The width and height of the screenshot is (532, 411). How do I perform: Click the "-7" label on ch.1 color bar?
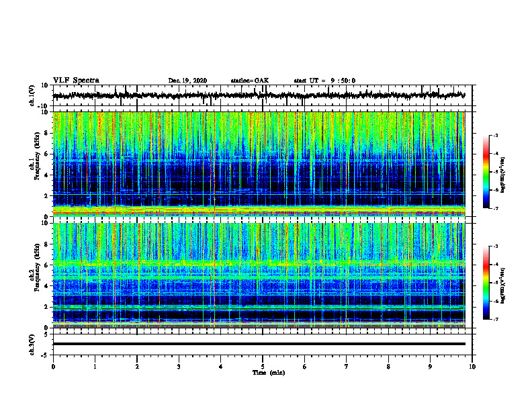(x=496, y=208)
